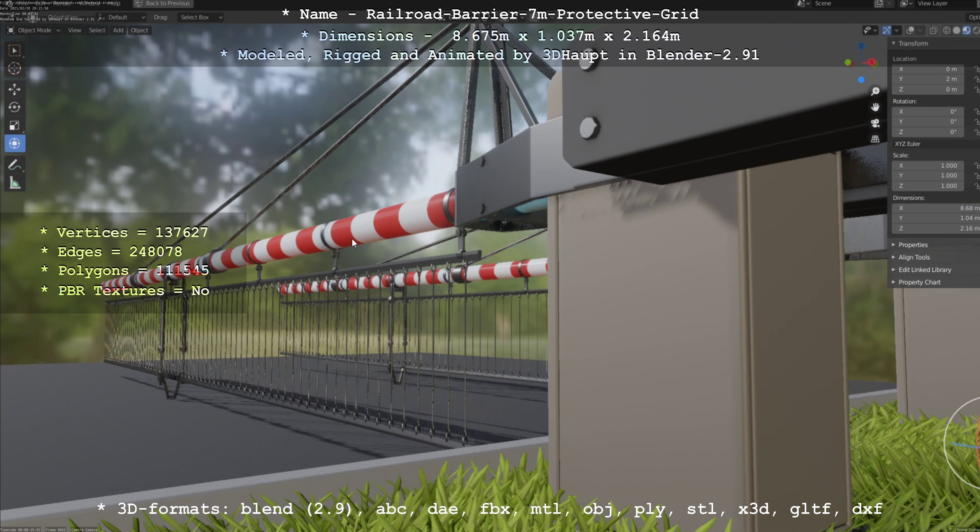Toggle lock for Rotation Y
Image resolution: width=980 pixels, height=532 pixels.
[977, 122]
